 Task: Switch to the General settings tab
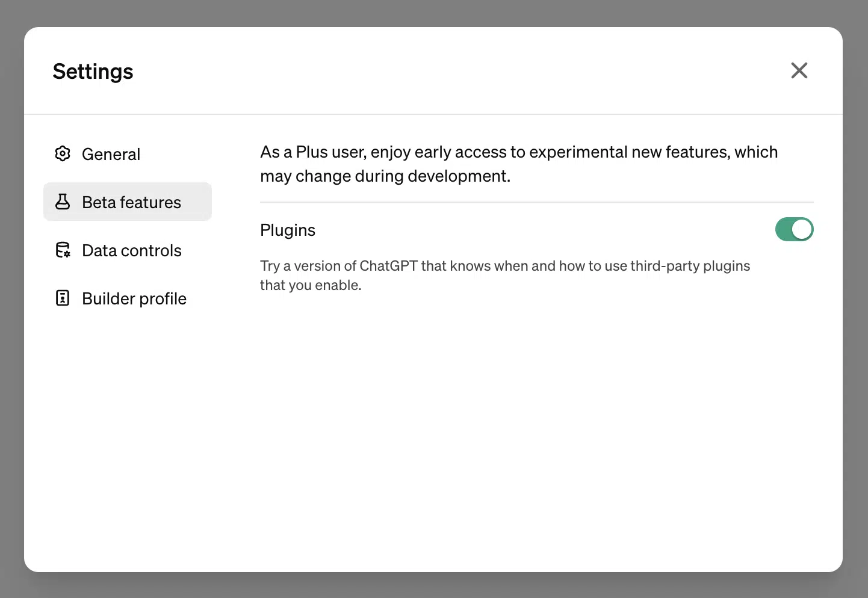[x=111, y=154]
